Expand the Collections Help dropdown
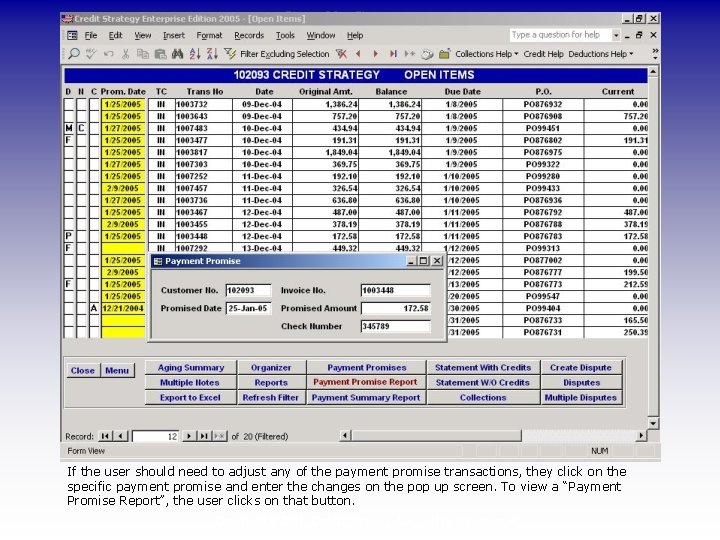 click(x=516, y=54)
